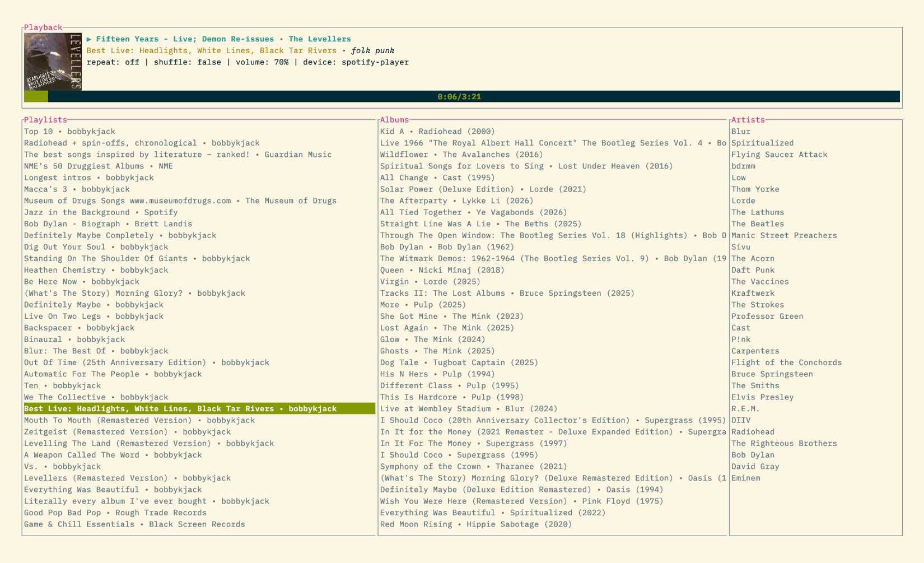Select 'NME's 50 Druggiest Albums' playlist
924x563 pixels.
click(x=99, y=166)
